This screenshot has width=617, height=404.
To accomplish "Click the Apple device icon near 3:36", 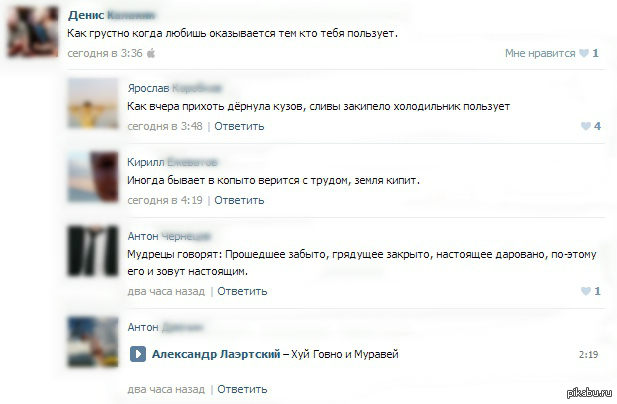I will 151,53.
